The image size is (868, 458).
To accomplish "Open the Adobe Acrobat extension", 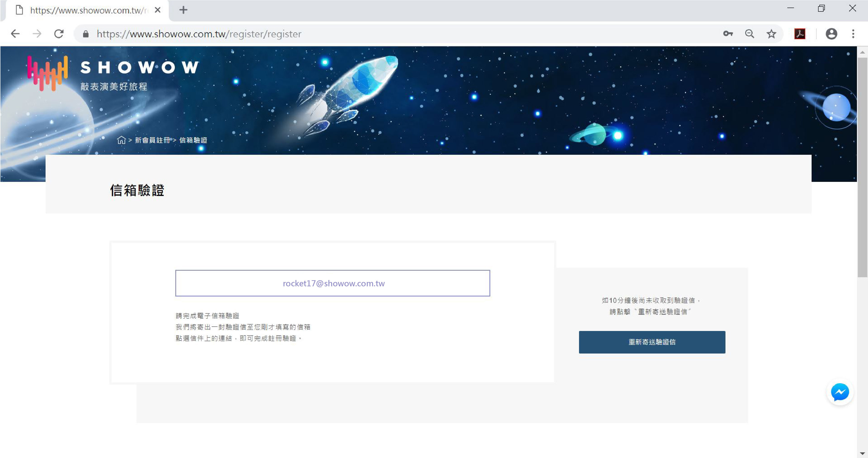I will (800, 34).
